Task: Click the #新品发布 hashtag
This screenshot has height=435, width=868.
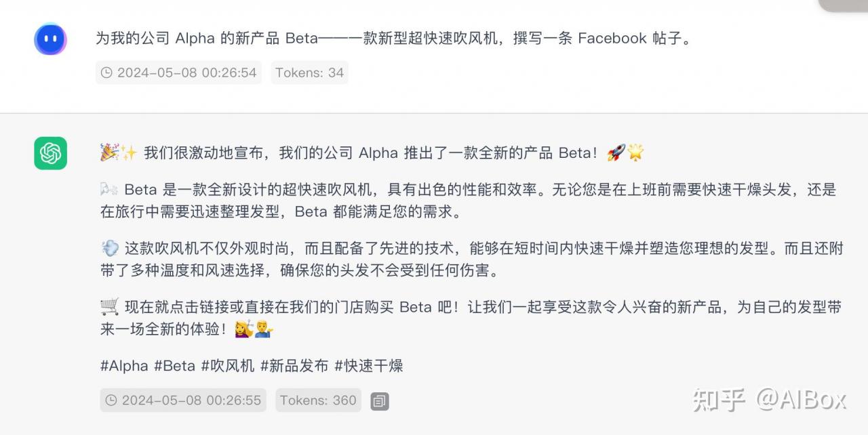Action: [x=294, y=366]
